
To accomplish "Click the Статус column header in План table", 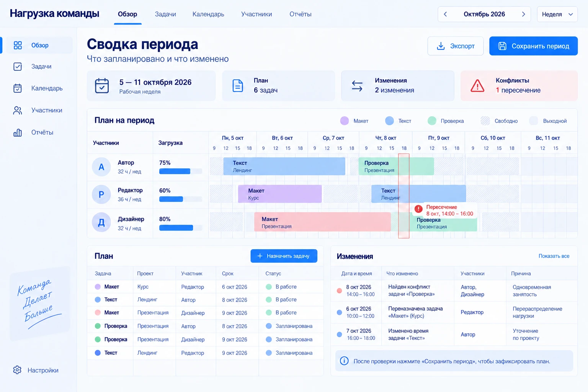I will [273, 274].
